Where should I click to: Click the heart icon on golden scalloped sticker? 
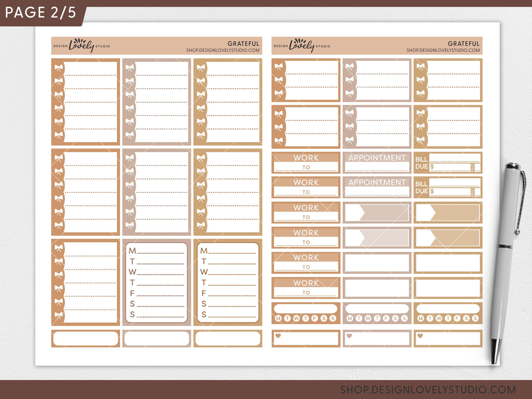420,336
